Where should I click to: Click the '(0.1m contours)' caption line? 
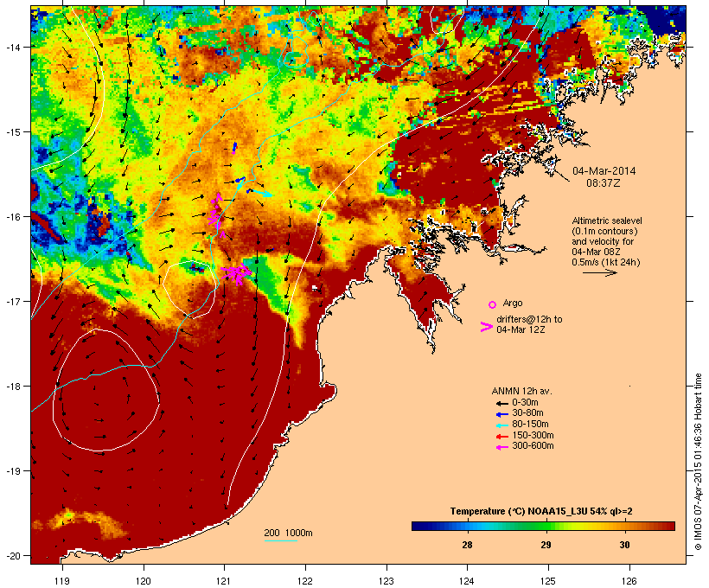604,231
